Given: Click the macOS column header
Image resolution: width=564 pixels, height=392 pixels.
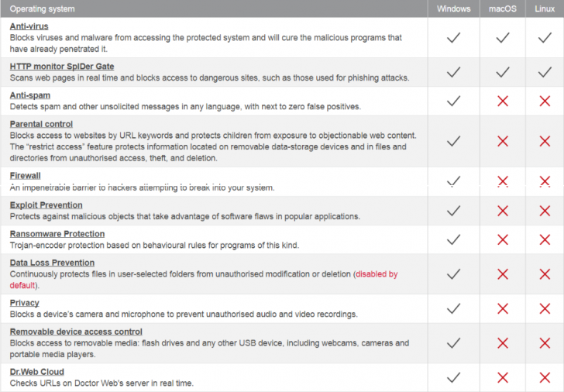Looking at the screenshot, I should click(x=503, y=9).
